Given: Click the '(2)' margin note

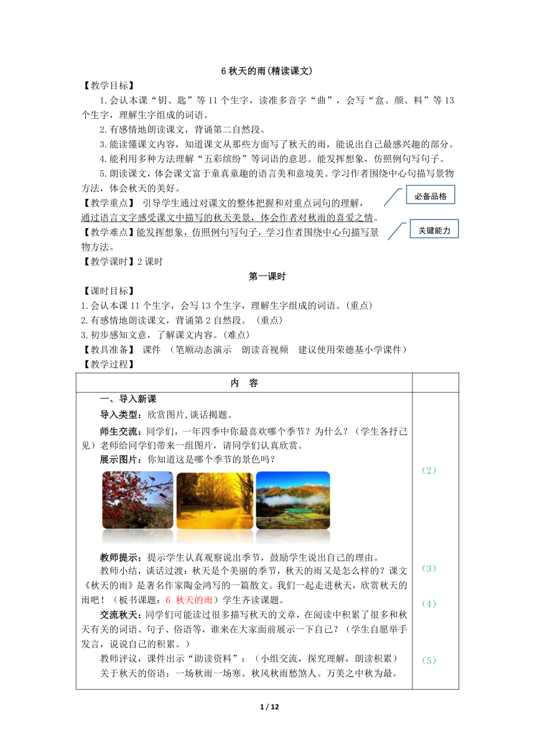Looking at the screenshot, I should click(x=429, y=471).
